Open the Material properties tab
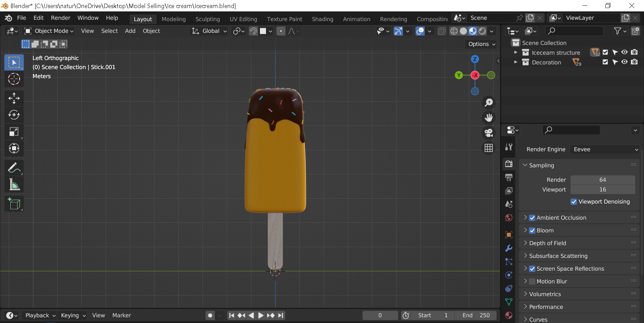This screenshot has height=323, width=644. coord(509,315)
